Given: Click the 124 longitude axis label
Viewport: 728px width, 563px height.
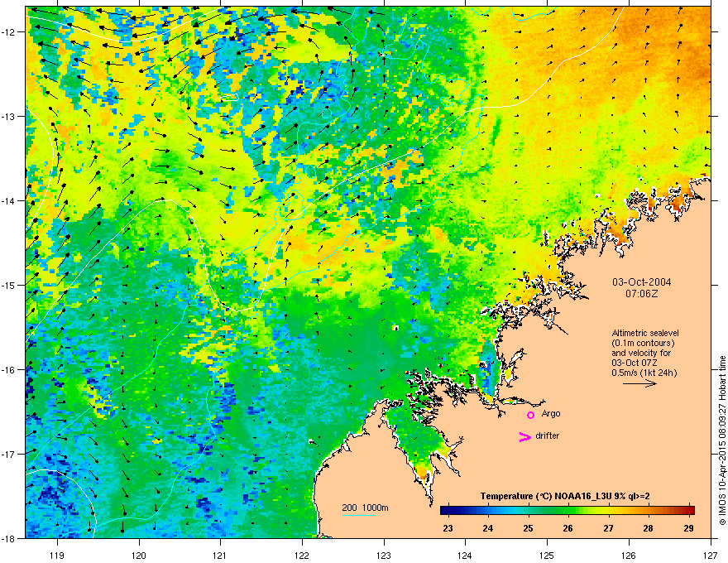Looking at the screenshot, I should point(465,556).
